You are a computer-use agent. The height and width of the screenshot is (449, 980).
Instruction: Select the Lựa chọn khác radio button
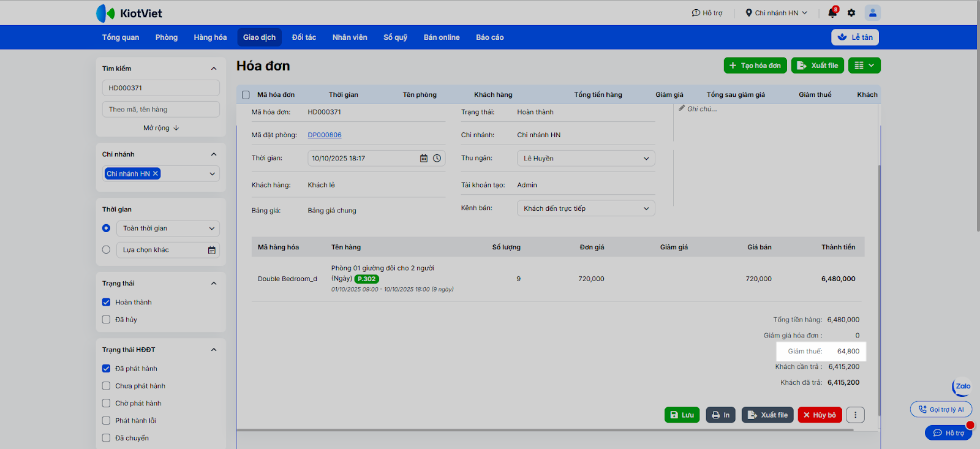pos(107,250)
